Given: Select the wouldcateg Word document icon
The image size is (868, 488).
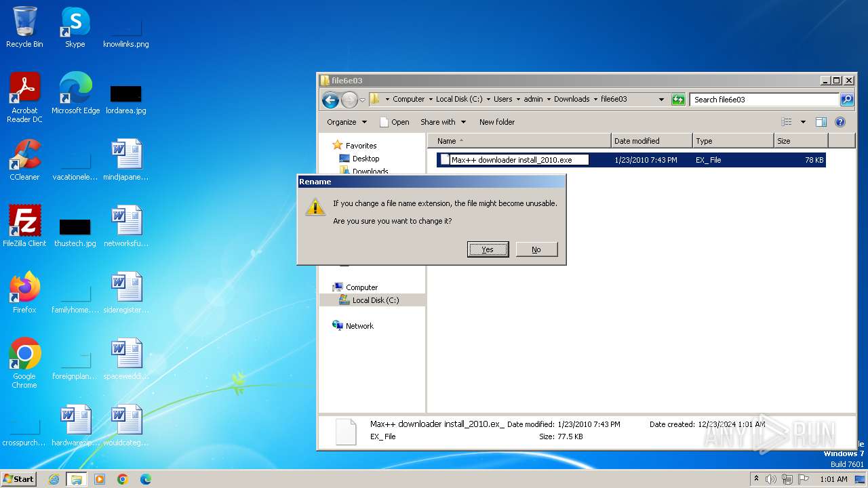Looking at the screenshot, I should click(x=126, y=425).
